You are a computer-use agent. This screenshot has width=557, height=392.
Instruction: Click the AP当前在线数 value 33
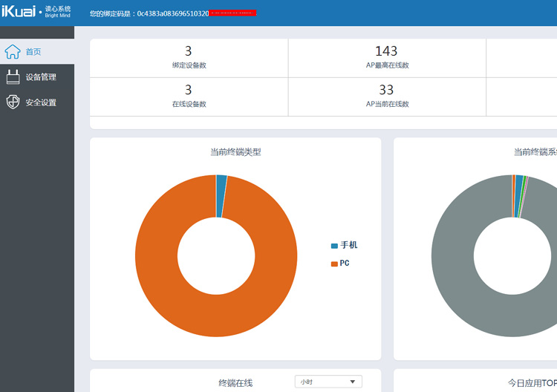(x=386, y=90)
